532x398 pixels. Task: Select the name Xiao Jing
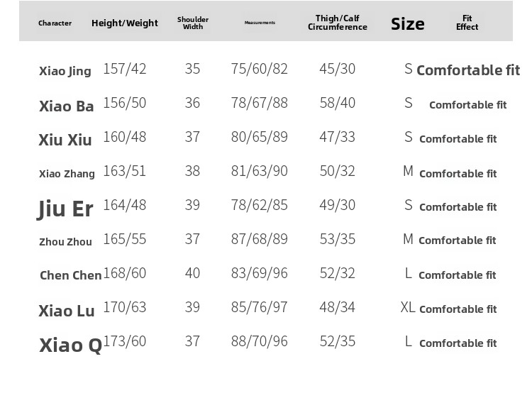pyautogui.click(x=65, y=71)
